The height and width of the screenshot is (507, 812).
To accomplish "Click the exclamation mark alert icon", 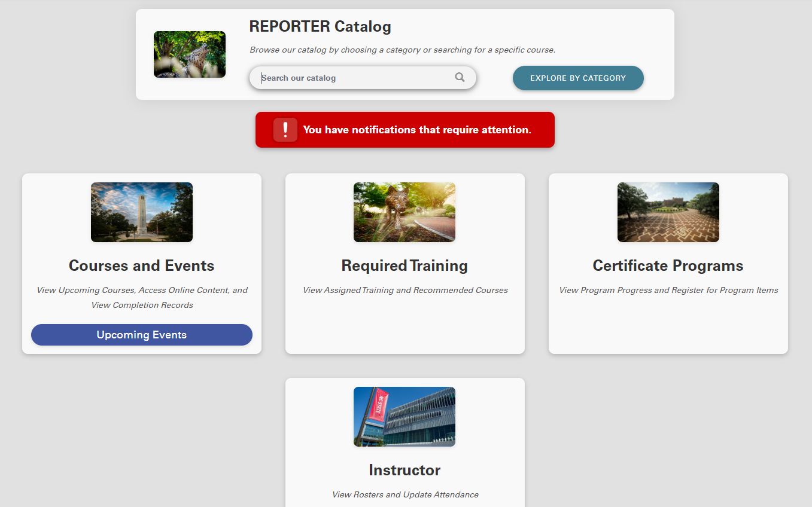I will coord(285,130).
